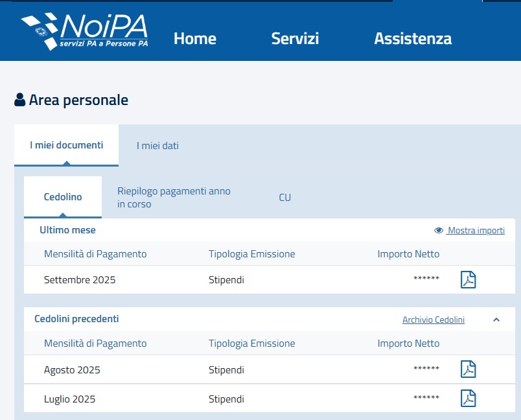521x420 pixels.
Task: Toggle the eye icon to show amounts
Action: pyautogui.click(x=439, y=231)
